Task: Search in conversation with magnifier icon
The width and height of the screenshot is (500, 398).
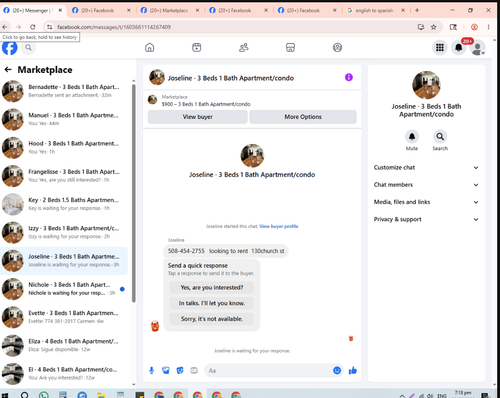Action: pyautogui.click(x=440, y=136)
